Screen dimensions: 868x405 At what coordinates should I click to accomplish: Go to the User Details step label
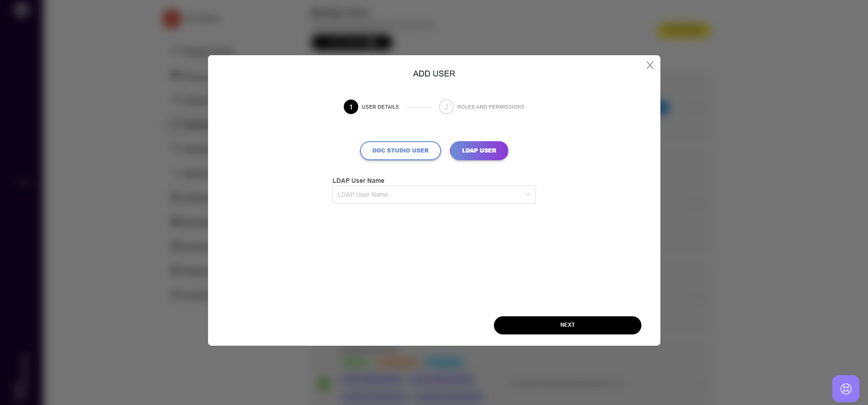tap(380, 107)
